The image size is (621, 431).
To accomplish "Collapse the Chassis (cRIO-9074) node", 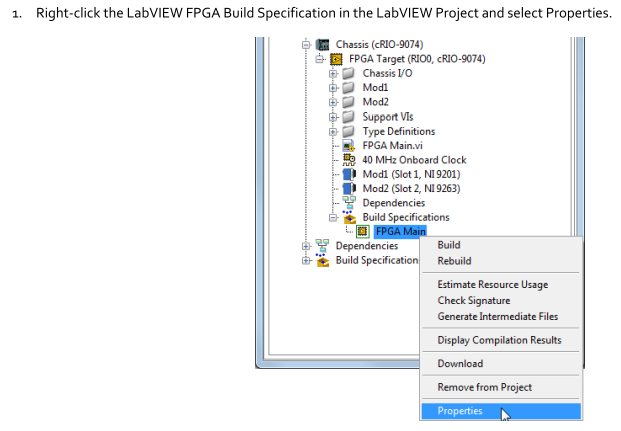I will (306, 45).
